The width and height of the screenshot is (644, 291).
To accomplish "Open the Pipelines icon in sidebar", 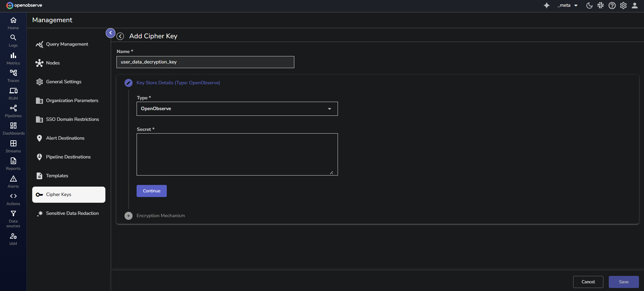I will 13,108.
